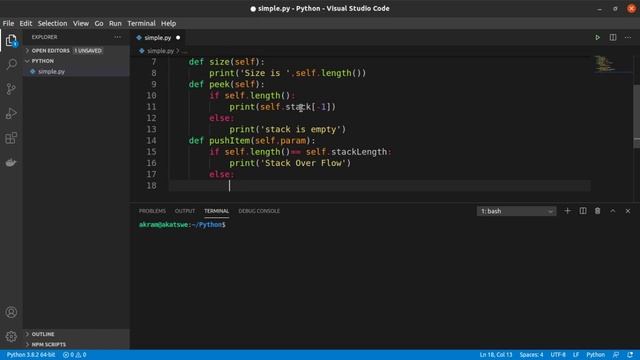
Task: Click Ln 18, Col 13 status entry
Action: (496, 355)
